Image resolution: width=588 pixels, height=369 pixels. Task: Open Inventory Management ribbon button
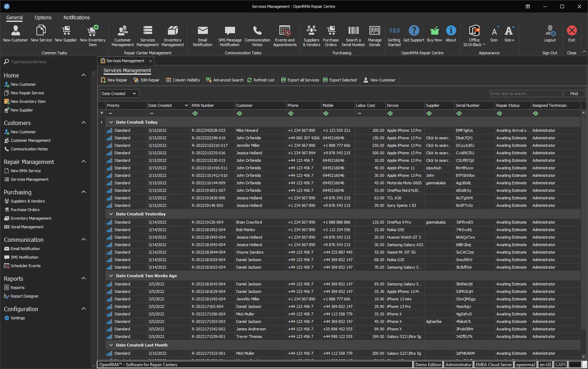pyautogui.click(x=173, y=36)
